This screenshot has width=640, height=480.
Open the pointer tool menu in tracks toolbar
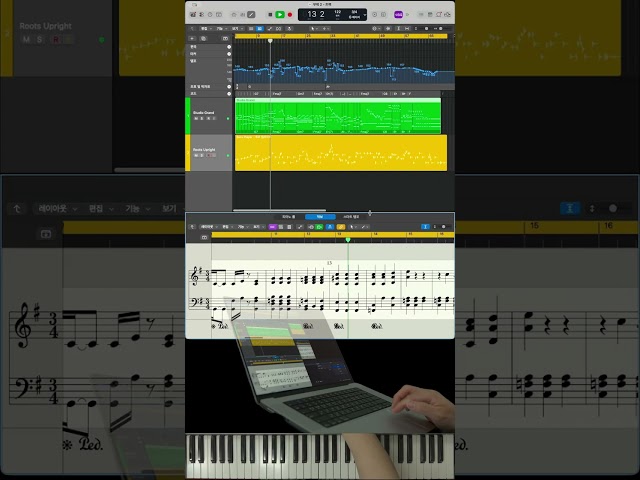click(314, 29)
